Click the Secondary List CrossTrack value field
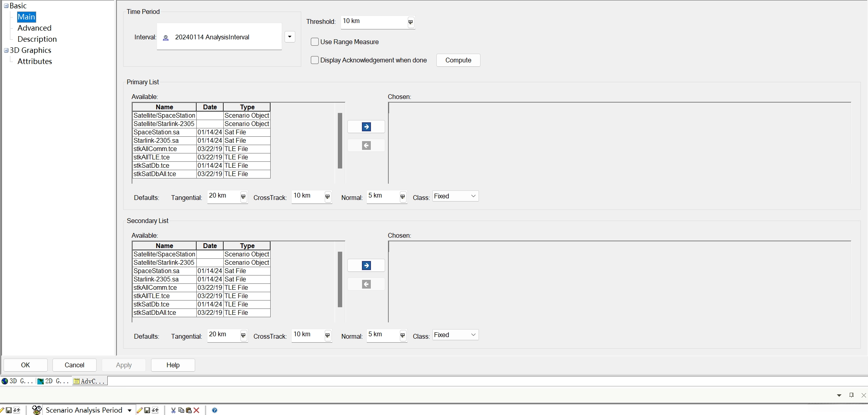 click(308, 335)
